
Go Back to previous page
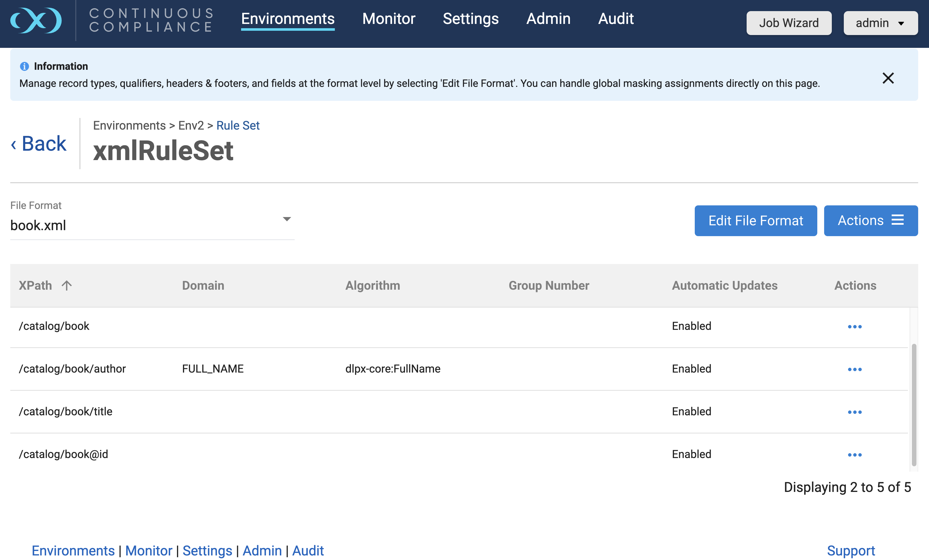(x=39, y=144)
